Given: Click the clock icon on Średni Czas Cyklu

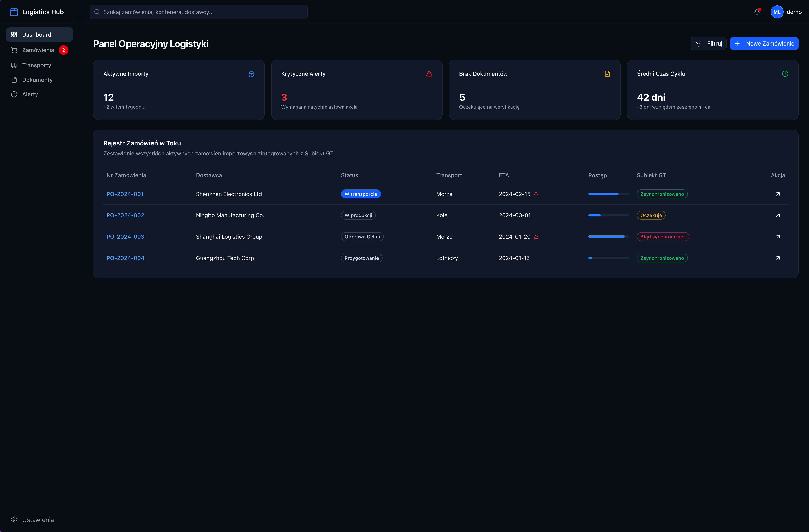Looking at the screenshot, I should point(785,74).
